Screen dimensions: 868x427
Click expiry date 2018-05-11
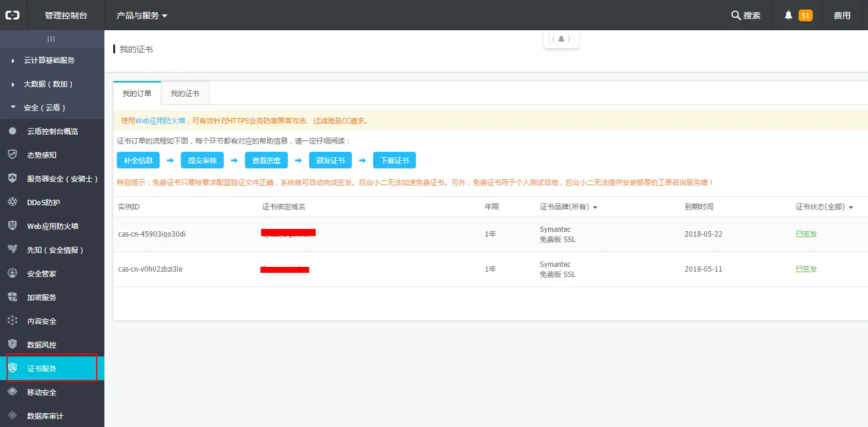(x=704, y=269)
